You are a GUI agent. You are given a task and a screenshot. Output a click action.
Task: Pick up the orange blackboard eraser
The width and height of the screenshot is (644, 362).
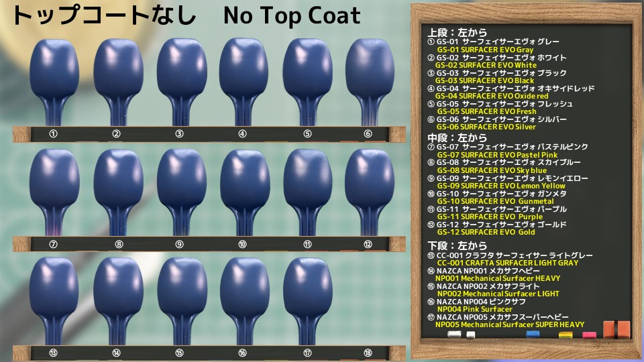[616, 330]
